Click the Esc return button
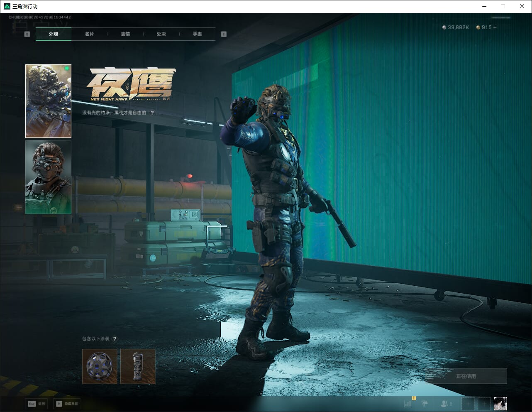 click(37, 404)
